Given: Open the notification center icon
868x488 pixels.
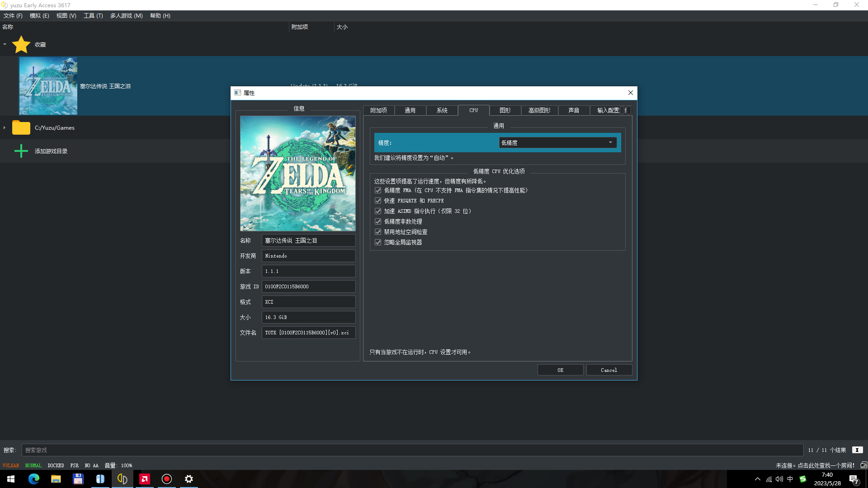Looking at the screenshot, I should 854,479.
